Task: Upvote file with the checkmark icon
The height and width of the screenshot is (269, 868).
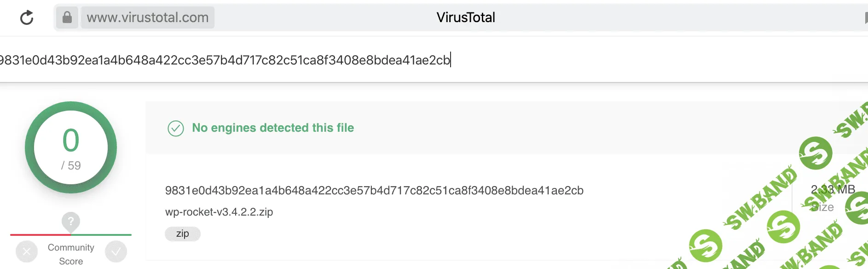Action: [x=116, y=251]
